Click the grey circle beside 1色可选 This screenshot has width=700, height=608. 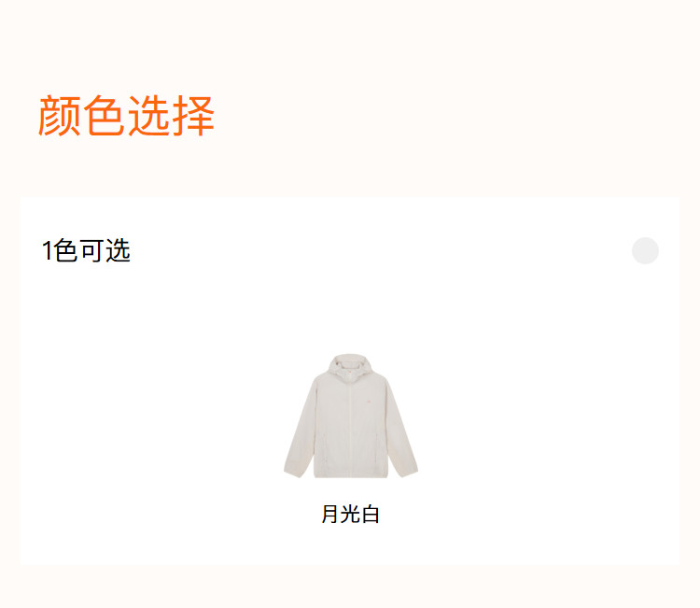(645, 250)
